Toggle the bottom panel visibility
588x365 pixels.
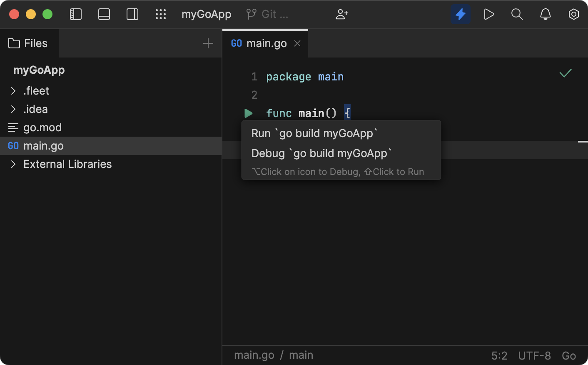coord(104,14)
